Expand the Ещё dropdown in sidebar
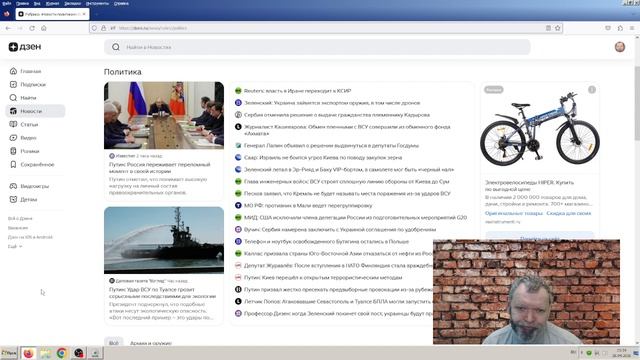Viewport: 640px width, 360px height. pos(15,247)
